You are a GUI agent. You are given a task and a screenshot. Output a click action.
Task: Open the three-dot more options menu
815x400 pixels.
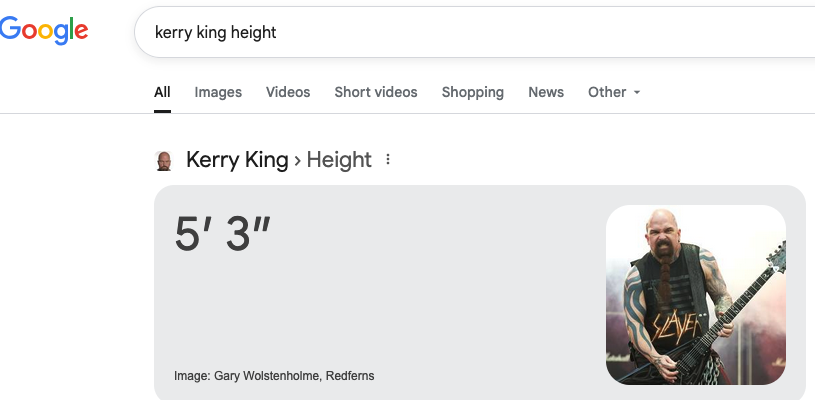click(388, 159)
